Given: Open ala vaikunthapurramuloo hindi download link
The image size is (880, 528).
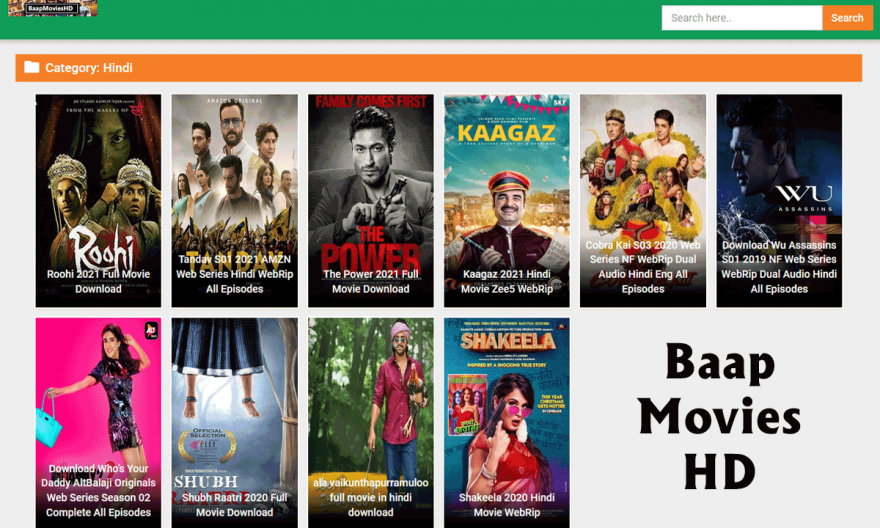Looking at the screenshot, I should (x=370, y=498).
